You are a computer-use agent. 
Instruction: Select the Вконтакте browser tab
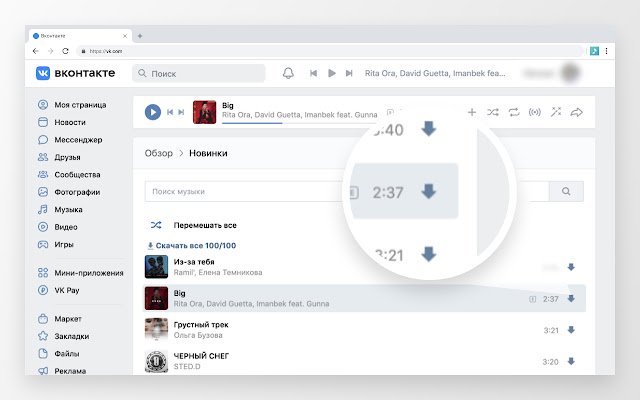(x=80, y=36)
